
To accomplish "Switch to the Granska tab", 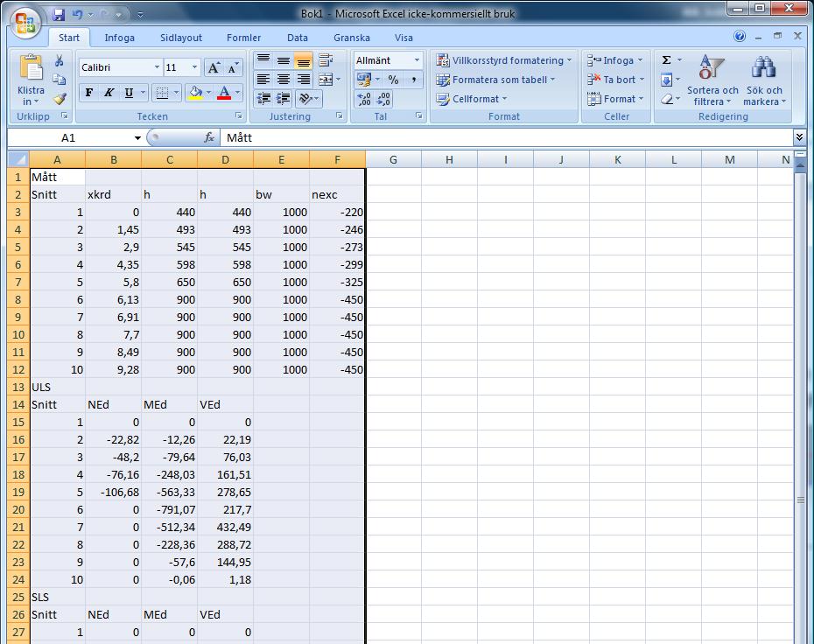I will click(352, 38).
